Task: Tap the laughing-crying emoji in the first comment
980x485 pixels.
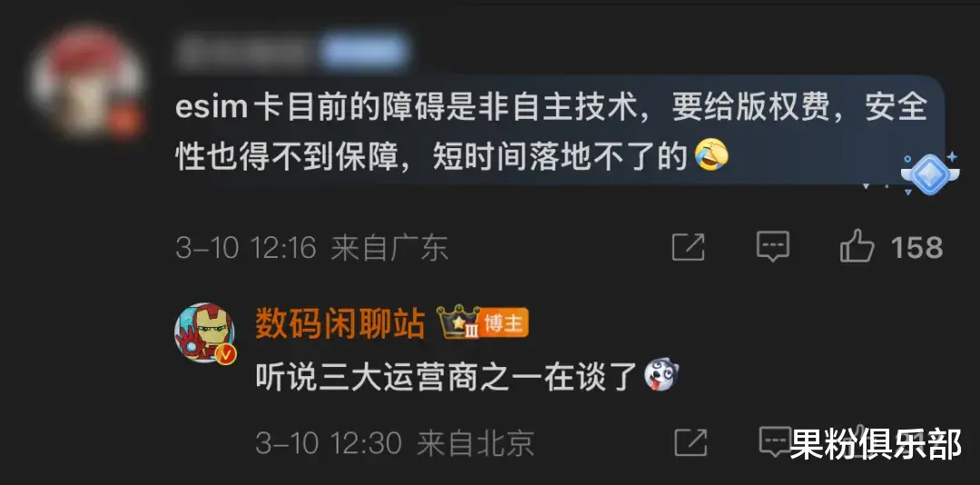Action: 712,155
